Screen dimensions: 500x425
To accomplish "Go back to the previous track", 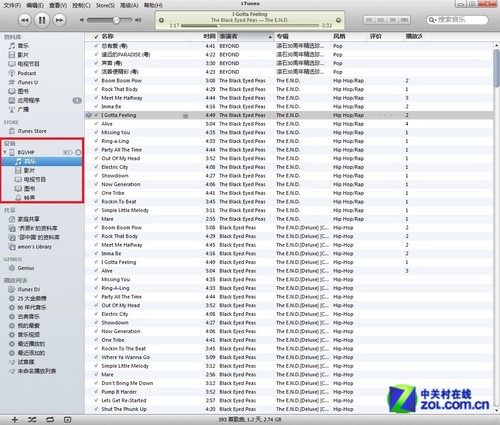I will coord(24,20).
